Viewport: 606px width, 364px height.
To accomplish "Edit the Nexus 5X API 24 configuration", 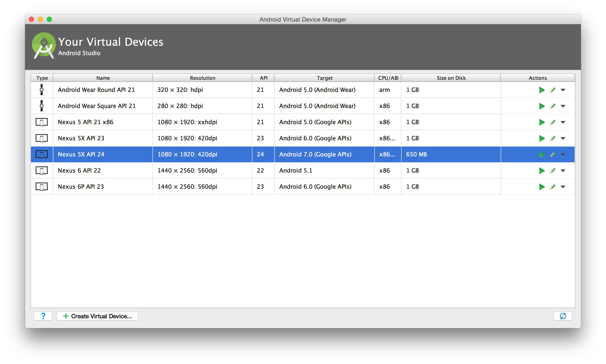I will [552, 154].
